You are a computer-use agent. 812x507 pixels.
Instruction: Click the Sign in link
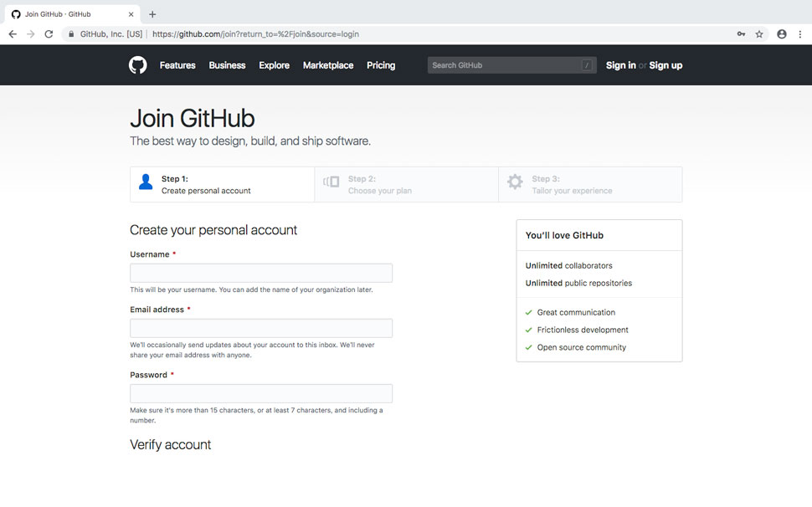point(621,65)
